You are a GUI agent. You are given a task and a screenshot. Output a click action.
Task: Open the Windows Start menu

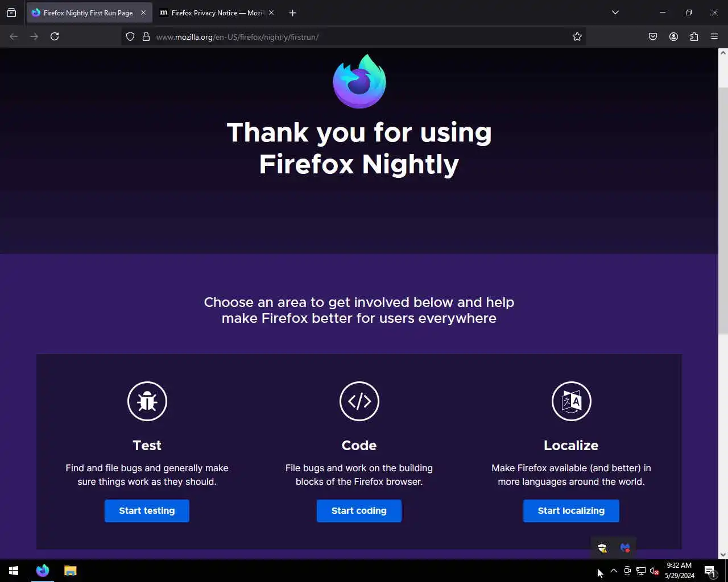tap(14, 571)
